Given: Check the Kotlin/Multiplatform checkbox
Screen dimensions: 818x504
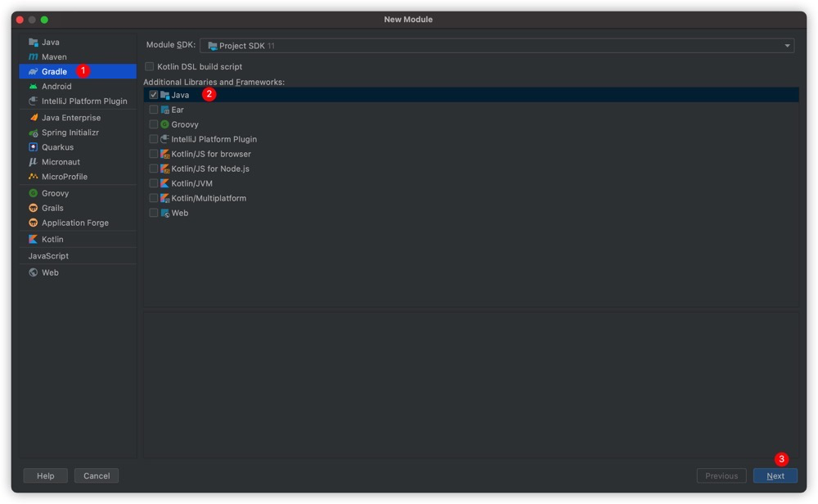Looking at the screenshot, I should (154, 198).
